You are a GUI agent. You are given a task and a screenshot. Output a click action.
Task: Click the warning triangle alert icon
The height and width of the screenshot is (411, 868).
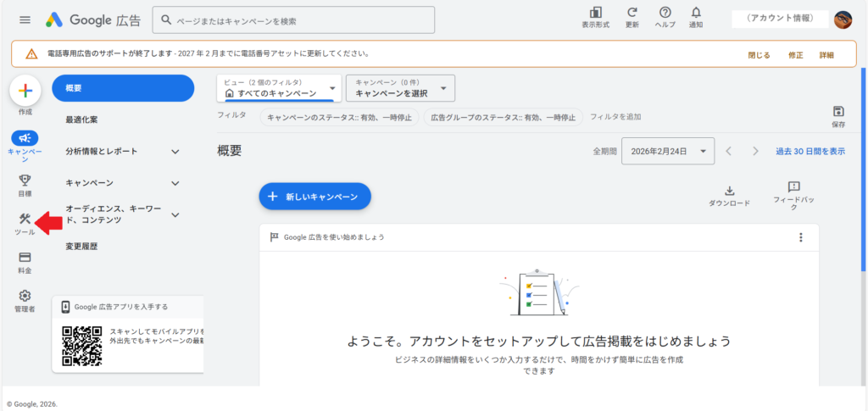tap(32, 54)
